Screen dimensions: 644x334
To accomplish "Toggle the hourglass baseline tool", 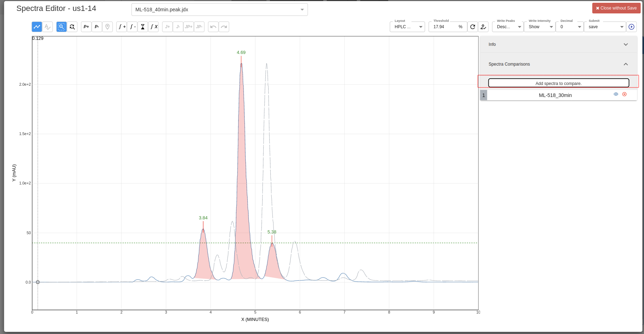I will (x=143, y=26).
